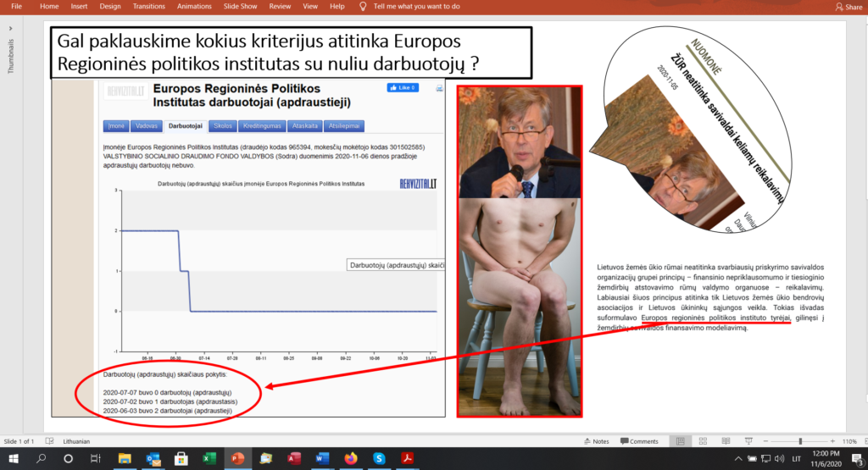Go to the Animations ribbon tab
868x470 pixels.
point(194,6)
